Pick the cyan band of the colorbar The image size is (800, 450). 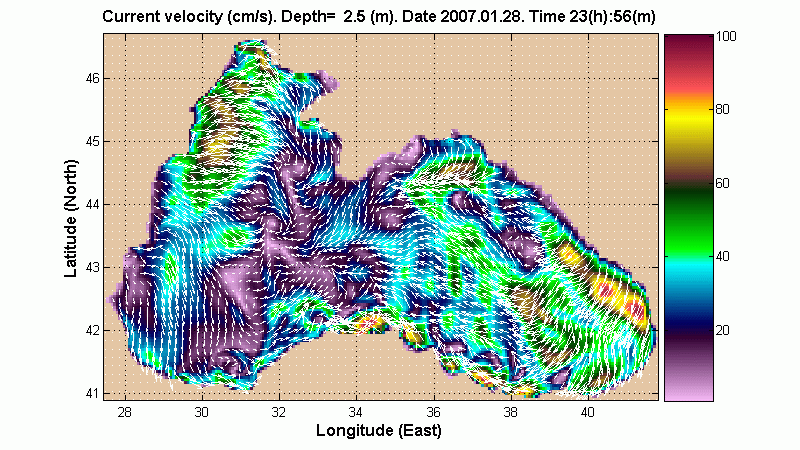[x=688, y=265]
